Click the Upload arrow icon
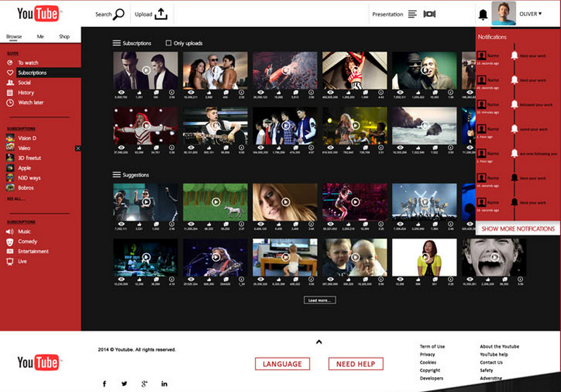561x392 pixels. click(161, 14)
